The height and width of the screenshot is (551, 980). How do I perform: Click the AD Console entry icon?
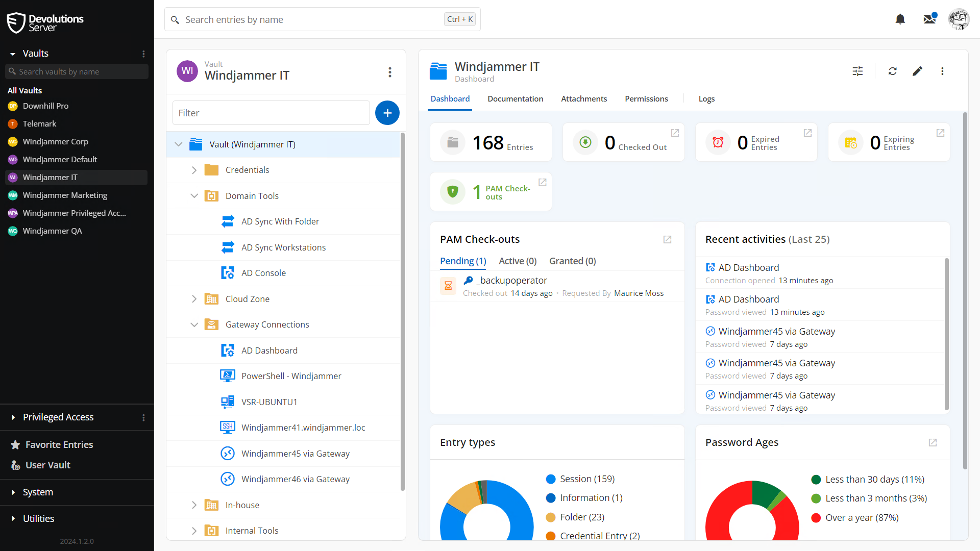pyautogui.click(x=228, y=273)
